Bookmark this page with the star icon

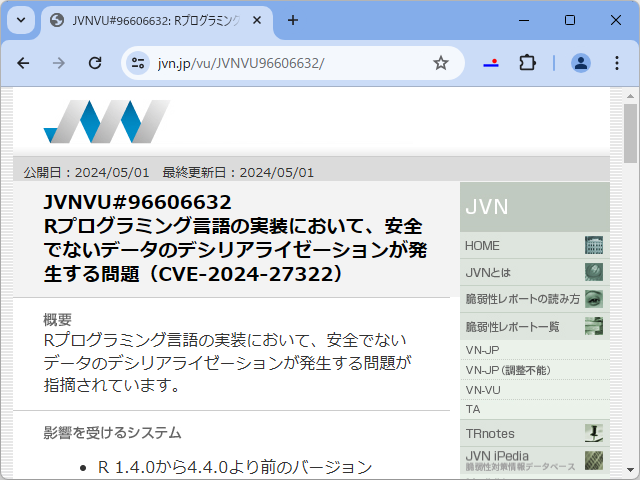click(x=440, y=63)
